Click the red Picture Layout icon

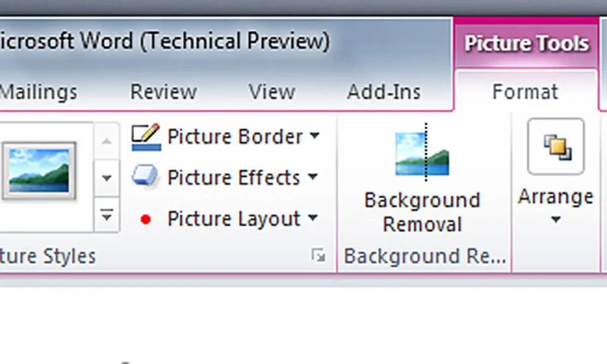tap(146, 219)
